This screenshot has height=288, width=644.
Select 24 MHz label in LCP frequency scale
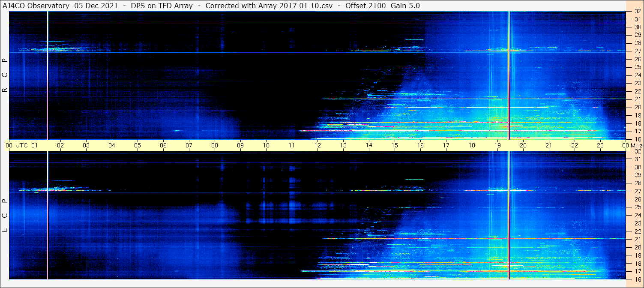tap(637, 215)
